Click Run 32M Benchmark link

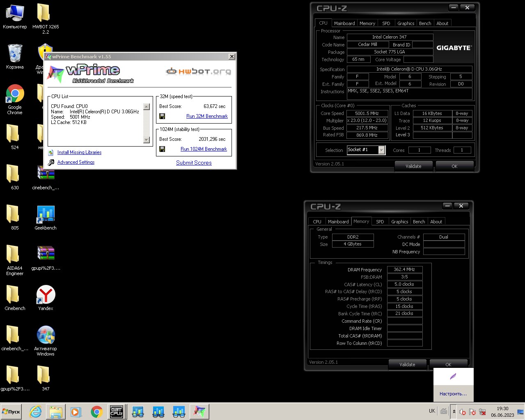[207, 116]
